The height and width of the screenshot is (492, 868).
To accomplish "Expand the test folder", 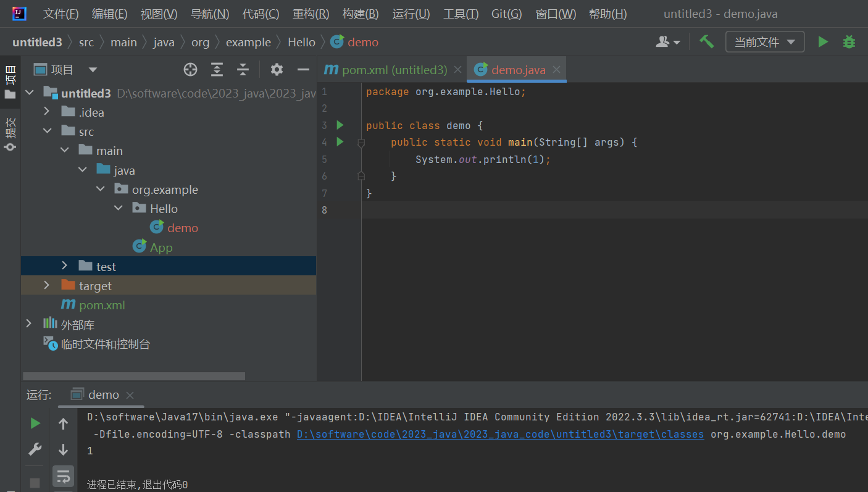I will click(64, 266).
